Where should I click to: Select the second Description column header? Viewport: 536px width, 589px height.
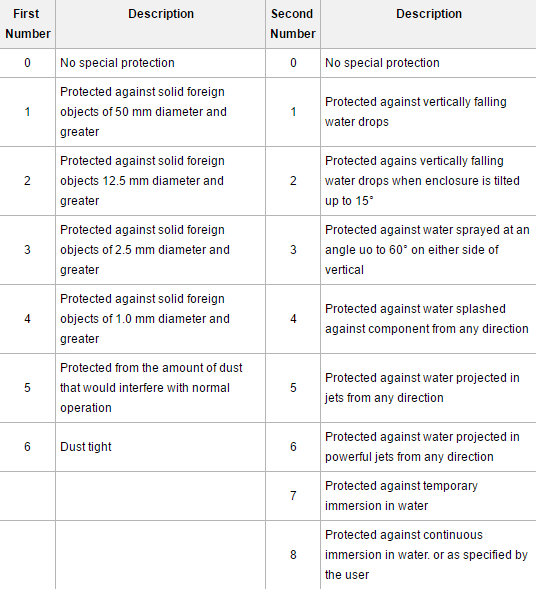(429, 14)
